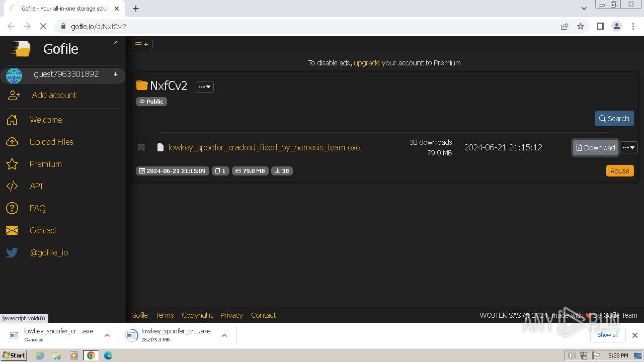
Task: Open menu for canceled download item
Action: click(x=107, y=335)
